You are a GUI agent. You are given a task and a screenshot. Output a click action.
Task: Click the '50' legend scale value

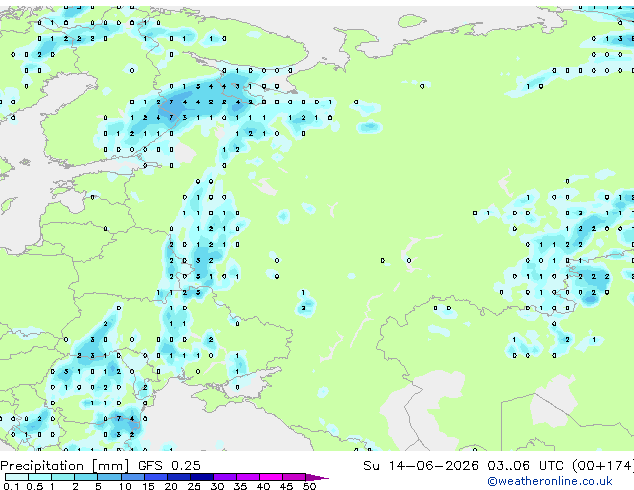[309, 486]
